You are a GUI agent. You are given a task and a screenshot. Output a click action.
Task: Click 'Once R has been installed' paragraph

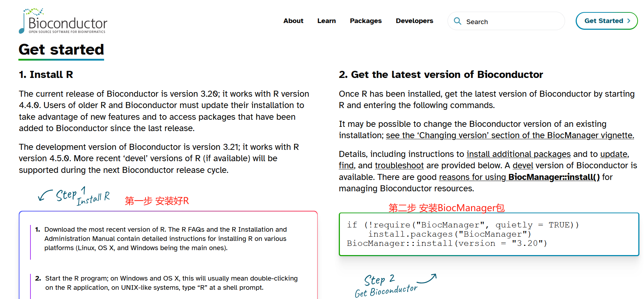click(487, 100)
